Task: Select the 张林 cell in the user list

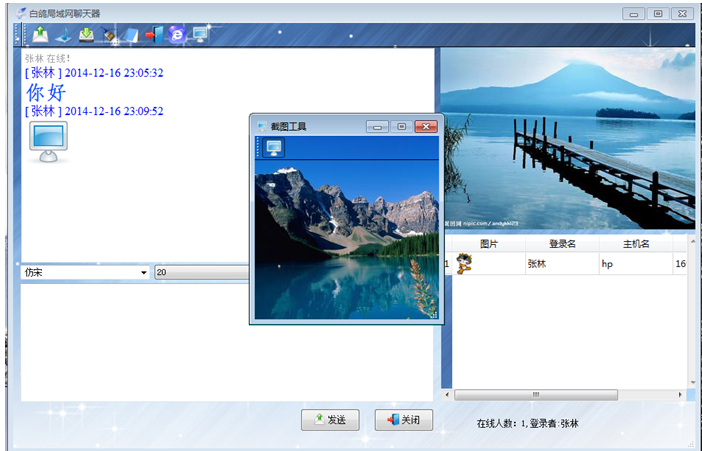Action: 562,263
